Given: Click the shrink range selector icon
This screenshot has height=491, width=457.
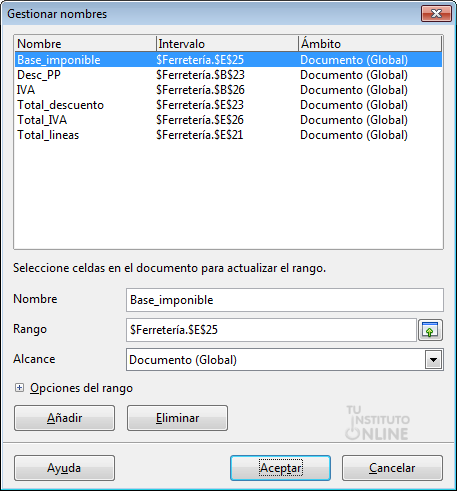Looking at the screenshot, I should pos(430,330).
